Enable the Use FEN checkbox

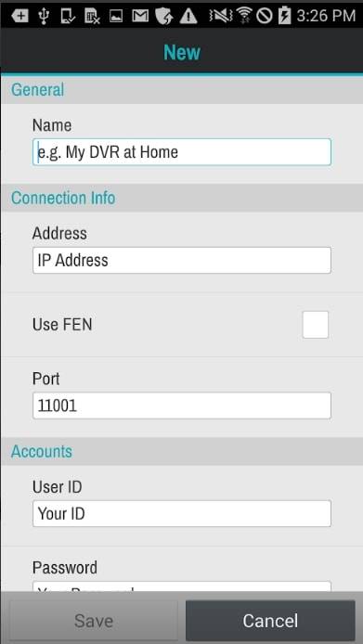click(x=316, y=325)
